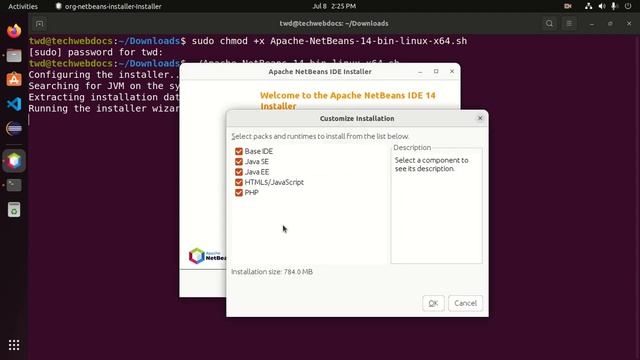Open a new terminal tab
Image resolution: width=640 pixels, height=360 pixels.
point(40,24)
